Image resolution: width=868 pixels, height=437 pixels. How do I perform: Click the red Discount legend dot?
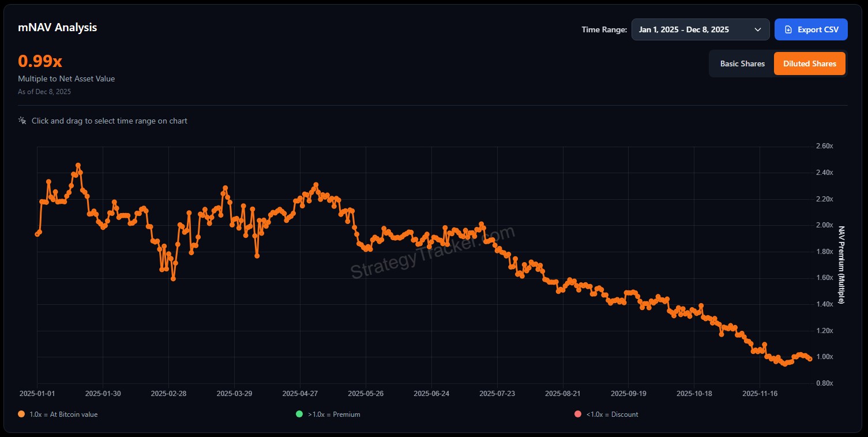pos(578,414)
